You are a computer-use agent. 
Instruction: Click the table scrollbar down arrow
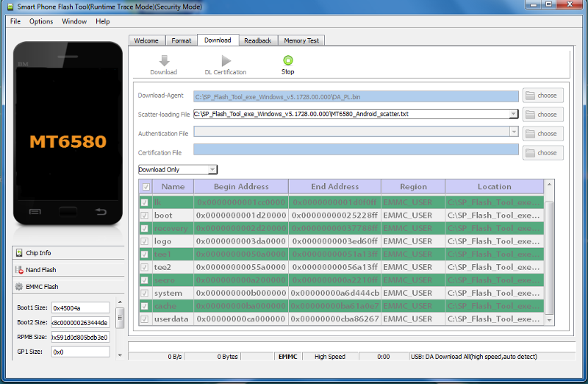coord(549,320)
